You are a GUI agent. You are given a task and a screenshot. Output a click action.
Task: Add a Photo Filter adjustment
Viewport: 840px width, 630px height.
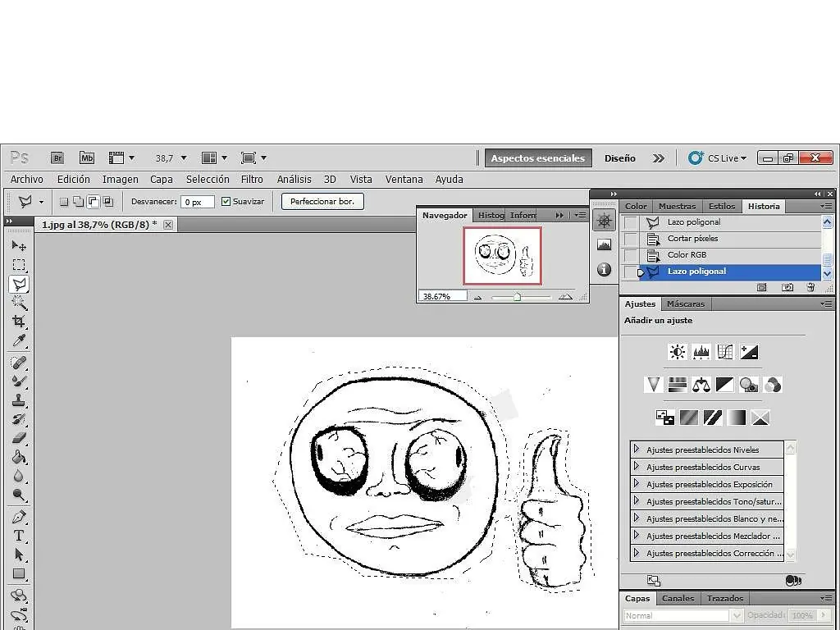(x=748, y=385)
